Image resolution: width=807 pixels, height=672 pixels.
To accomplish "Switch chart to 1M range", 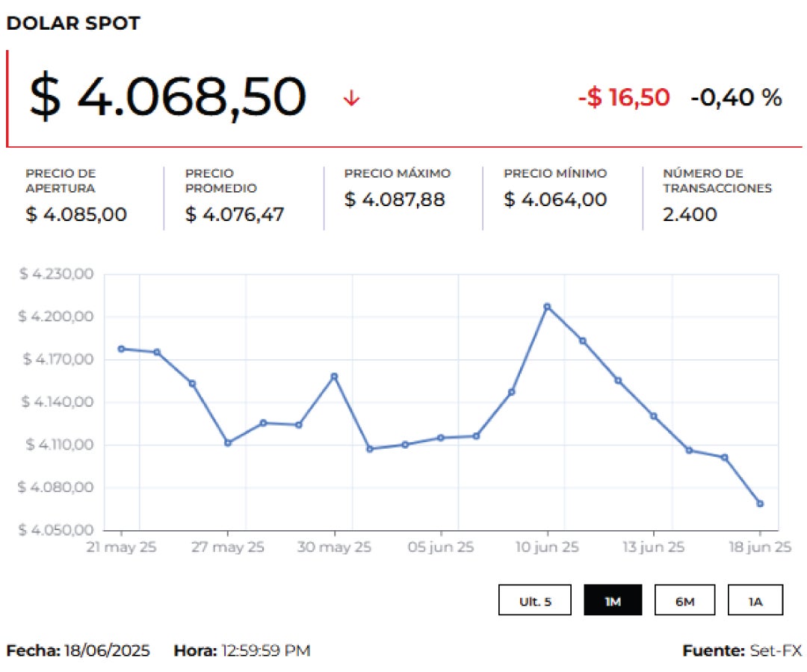I will click(x=613, y=600).
